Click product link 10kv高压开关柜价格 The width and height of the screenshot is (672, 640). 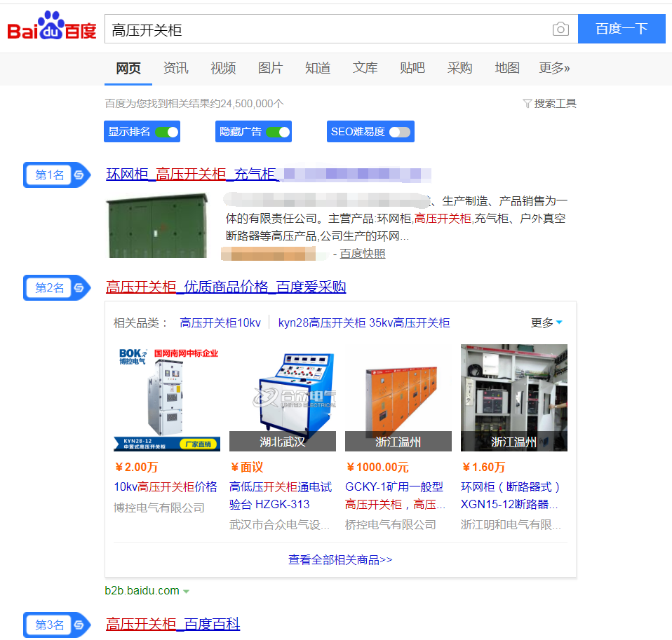[x=166, y=487]
